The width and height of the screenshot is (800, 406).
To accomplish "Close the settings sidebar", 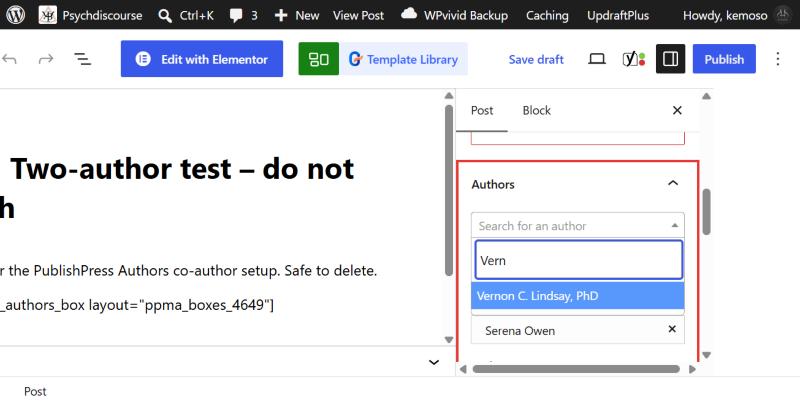I will coord(677,110).
